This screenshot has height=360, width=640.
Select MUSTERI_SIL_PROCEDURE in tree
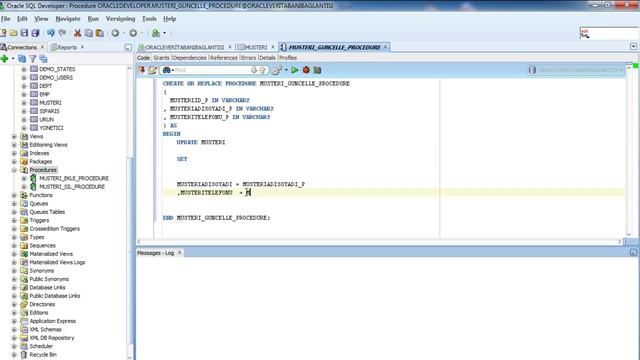(72, 187)
